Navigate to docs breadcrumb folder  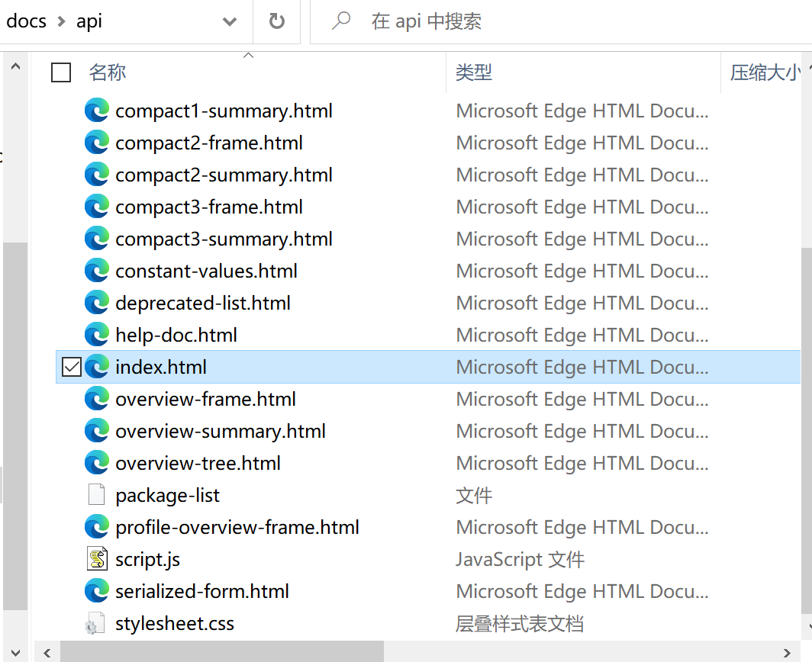27,21
